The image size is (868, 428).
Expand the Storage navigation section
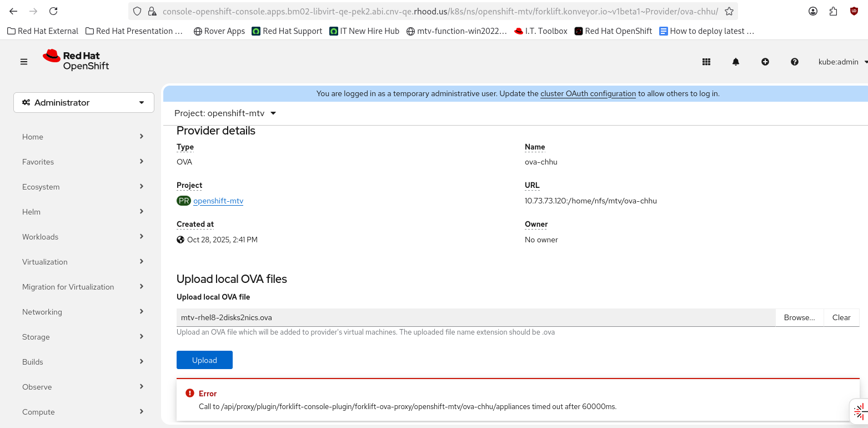[84, 337]
